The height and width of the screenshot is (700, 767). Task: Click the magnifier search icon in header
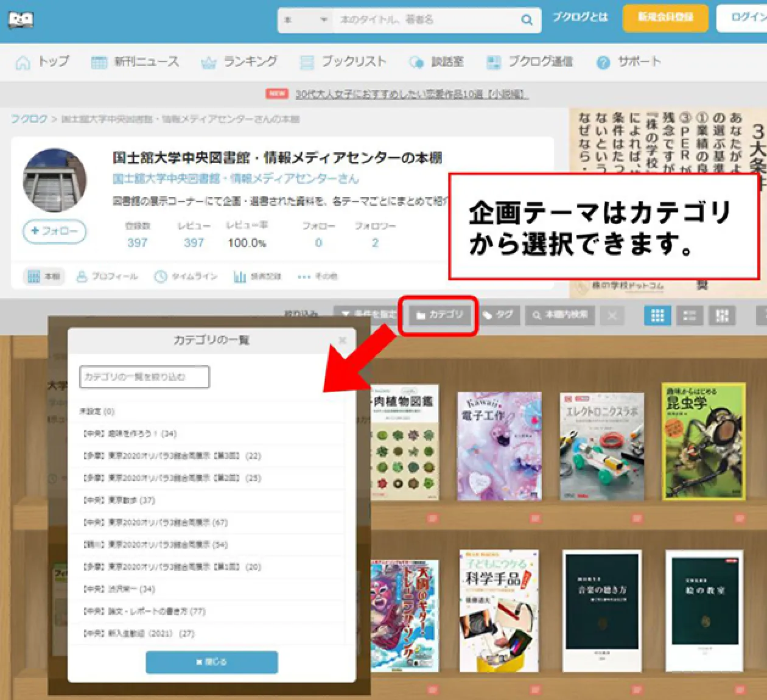pyautogui.click(x=527, y=20)
